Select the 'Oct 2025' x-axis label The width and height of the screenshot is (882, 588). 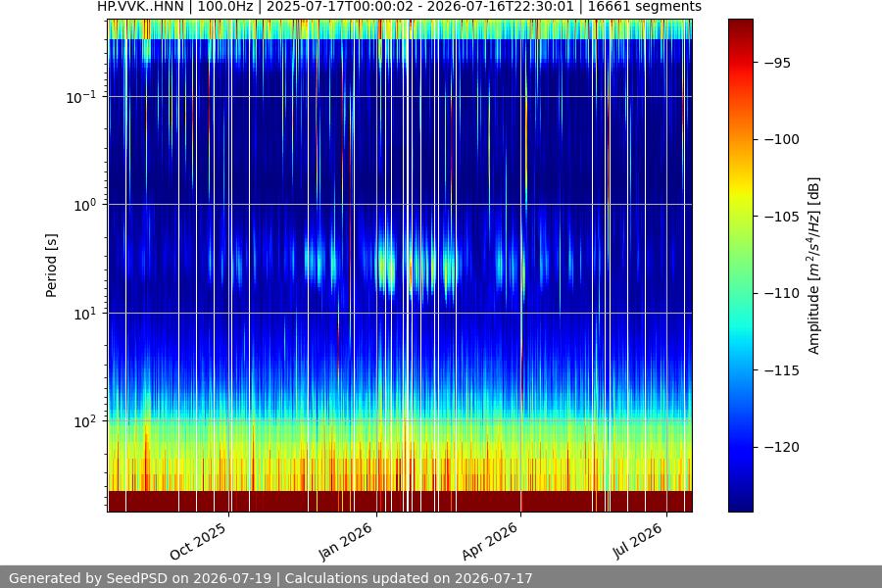198,541
